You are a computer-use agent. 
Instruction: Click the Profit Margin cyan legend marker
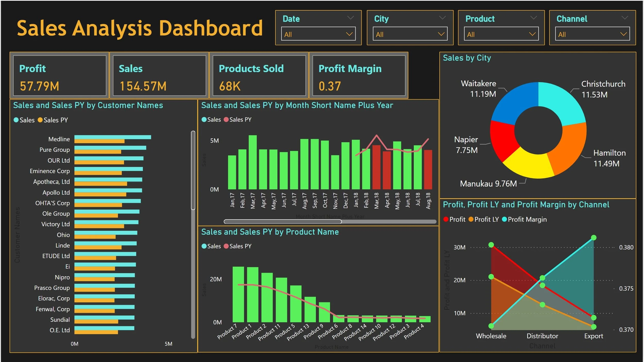(504, 219)
